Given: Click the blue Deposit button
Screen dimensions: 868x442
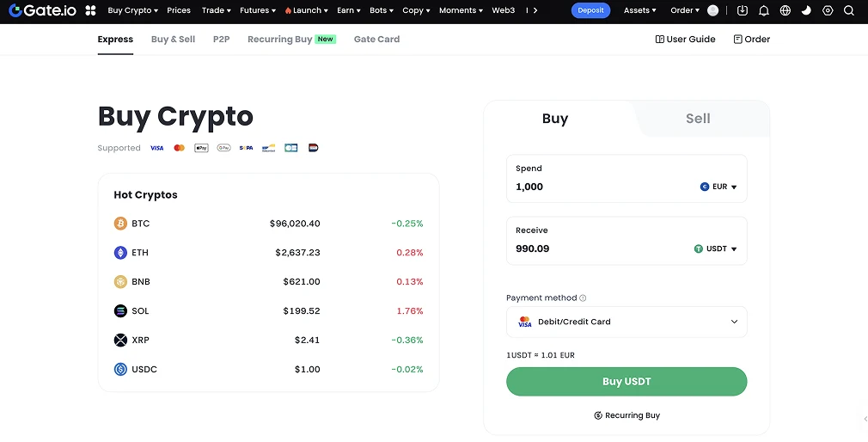Looking at the screenshot, I should click(x=590, y=10).
